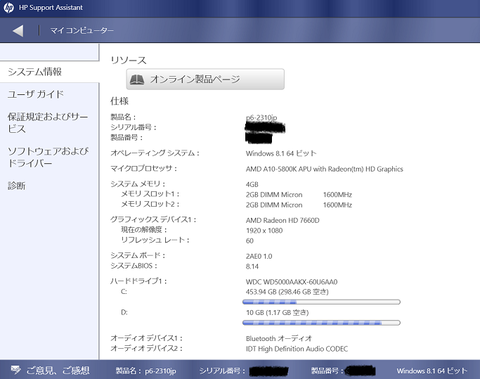Select 453.94 GB C: drive capacity text
The width and height of the screenshot is (480, 379).
[287, 292]
